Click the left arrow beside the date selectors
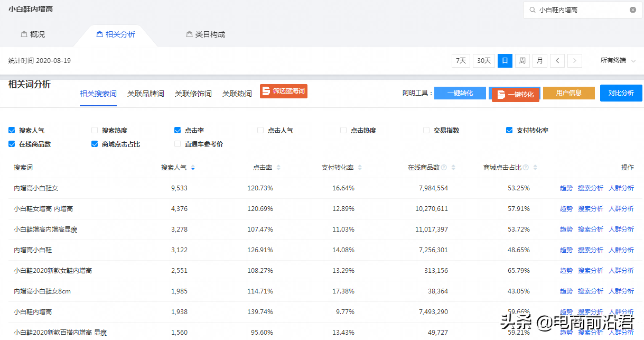 (557, 60)
